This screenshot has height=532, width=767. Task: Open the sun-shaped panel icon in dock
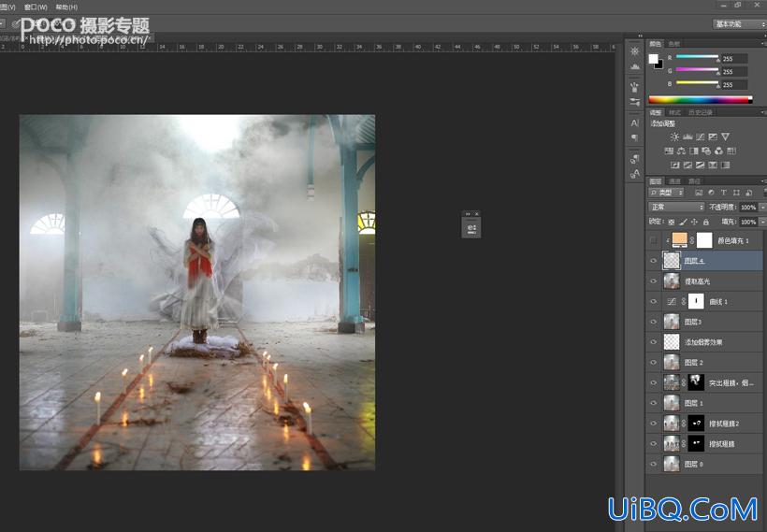tap(634, 51)
